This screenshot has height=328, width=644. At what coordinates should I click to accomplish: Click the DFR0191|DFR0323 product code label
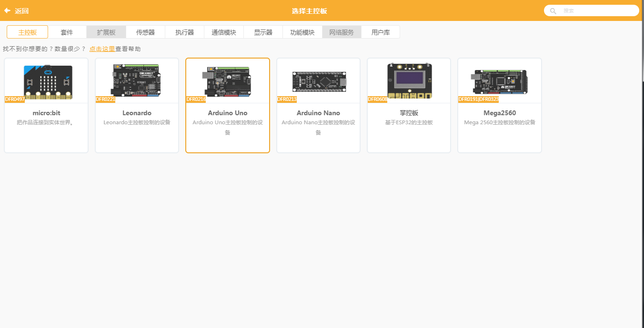[478, 99]
